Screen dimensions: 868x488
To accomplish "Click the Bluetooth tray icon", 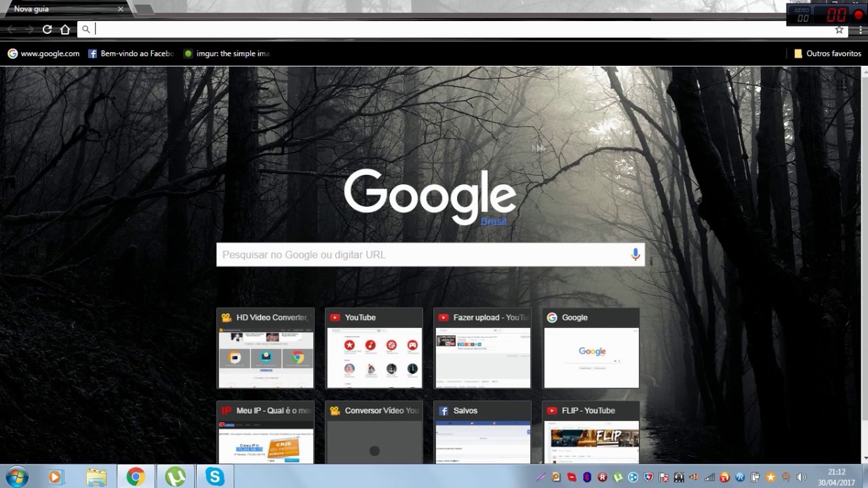I will (587, 477).
